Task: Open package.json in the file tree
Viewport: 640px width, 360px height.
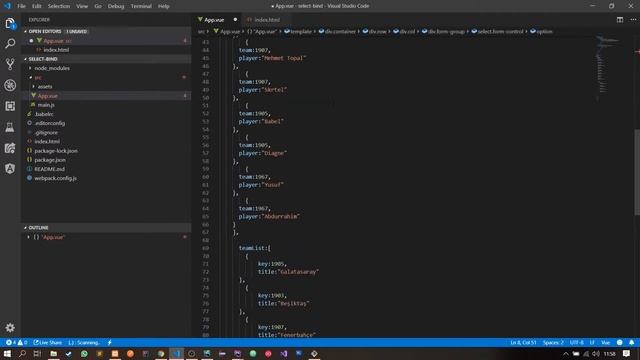Action: point(50,160)
